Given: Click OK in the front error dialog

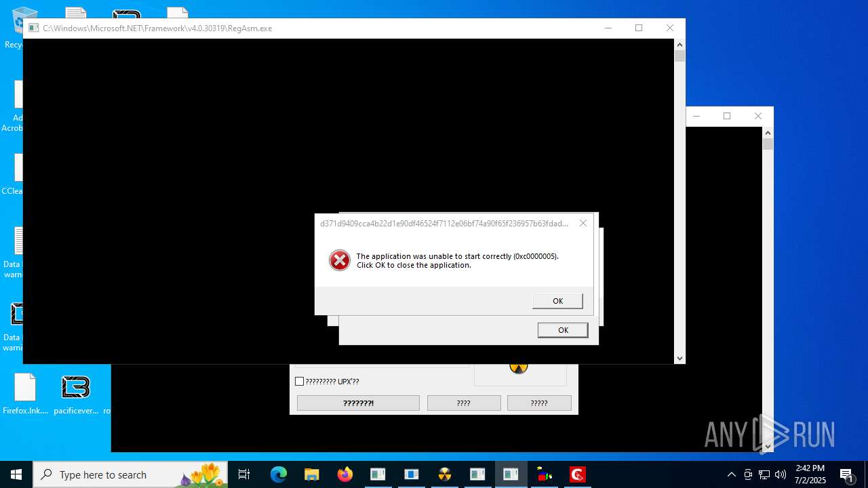Looking at the screenshot, I should (557, 301).
